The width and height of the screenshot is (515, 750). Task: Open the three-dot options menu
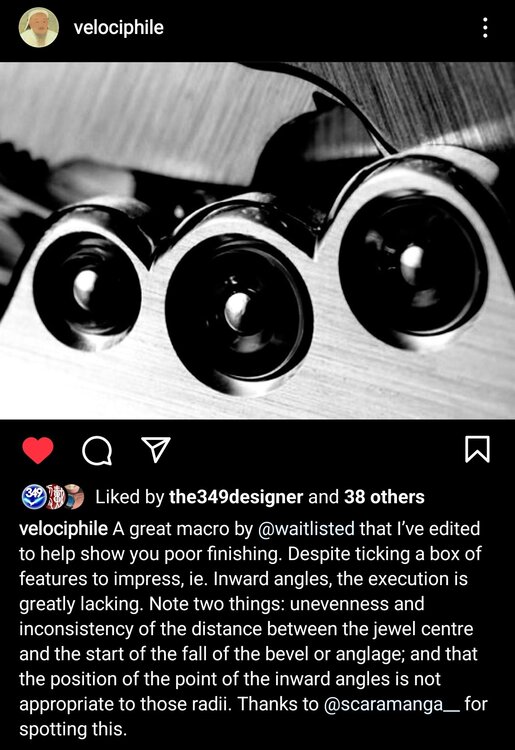click(x=485, y=28)
